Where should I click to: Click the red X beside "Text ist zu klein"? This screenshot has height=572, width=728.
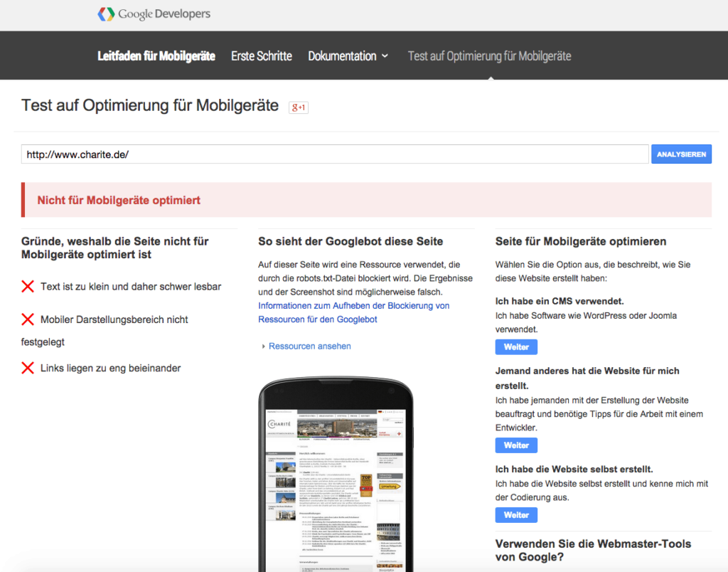tap(28, 286)
